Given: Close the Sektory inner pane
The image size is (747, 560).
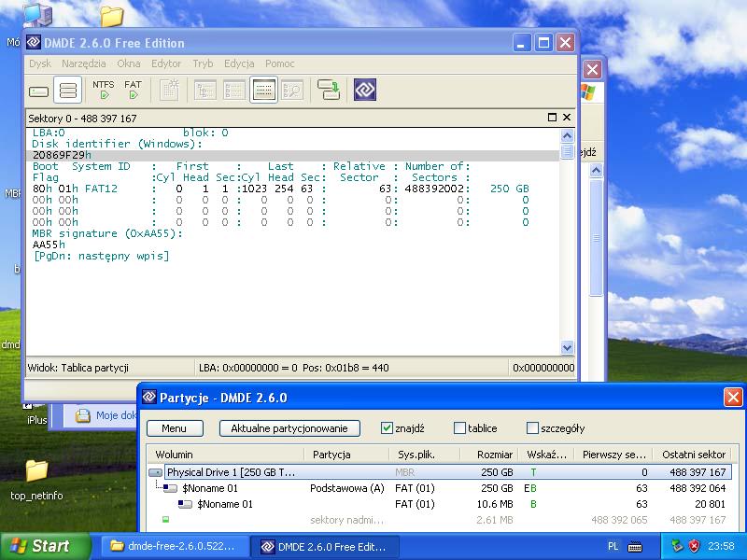Looking at the screenshot, I should pos(567,118).
